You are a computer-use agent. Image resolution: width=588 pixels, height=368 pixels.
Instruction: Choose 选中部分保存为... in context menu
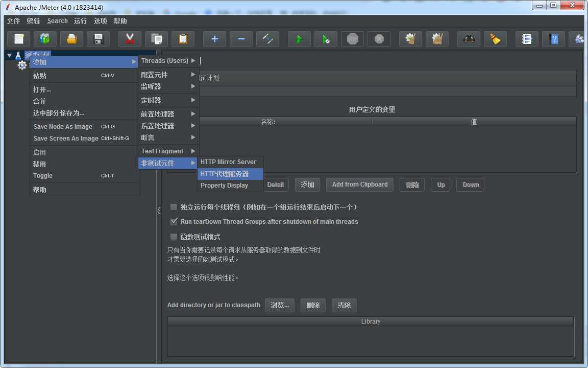pyautogui.click(x=84, y=113)
